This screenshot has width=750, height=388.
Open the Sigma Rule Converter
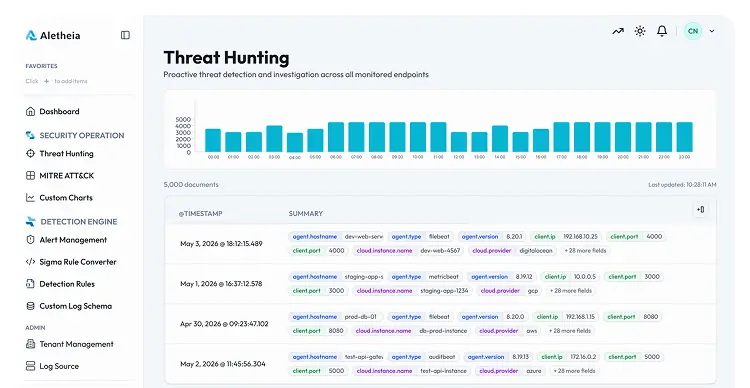[x=71, y=262]
